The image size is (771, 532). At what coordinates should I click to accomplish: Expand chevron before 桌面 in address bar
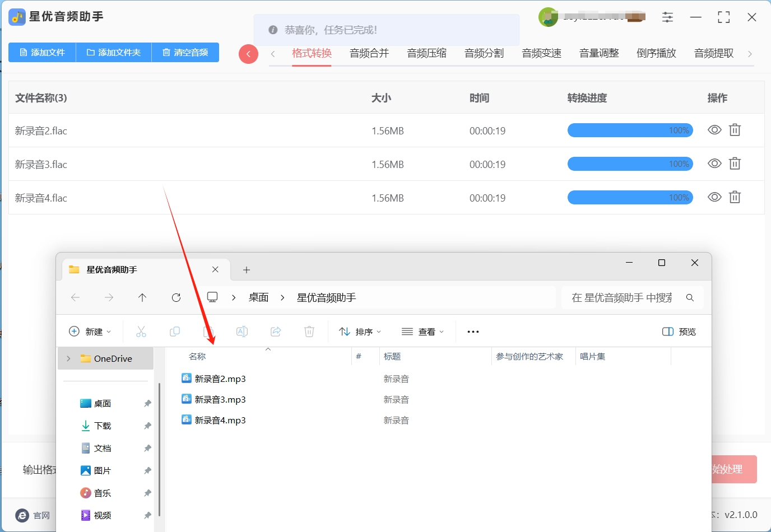[234, 297]
